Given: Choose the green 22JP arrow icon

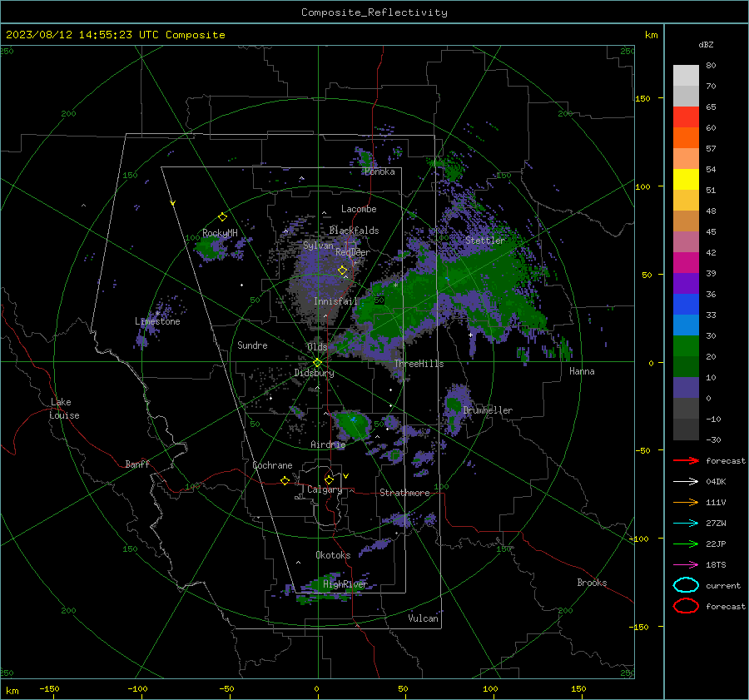Looking at the screenshot, I should click(686, 544).
